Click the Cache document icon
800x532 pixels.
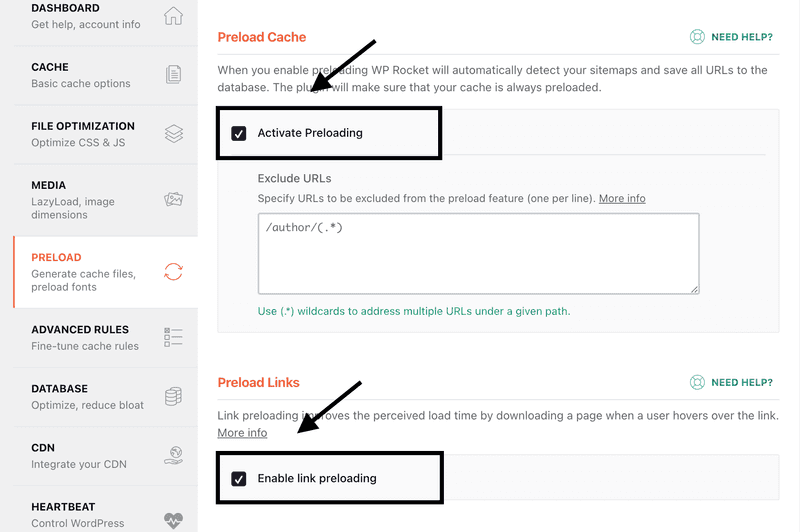click(173, 74)
